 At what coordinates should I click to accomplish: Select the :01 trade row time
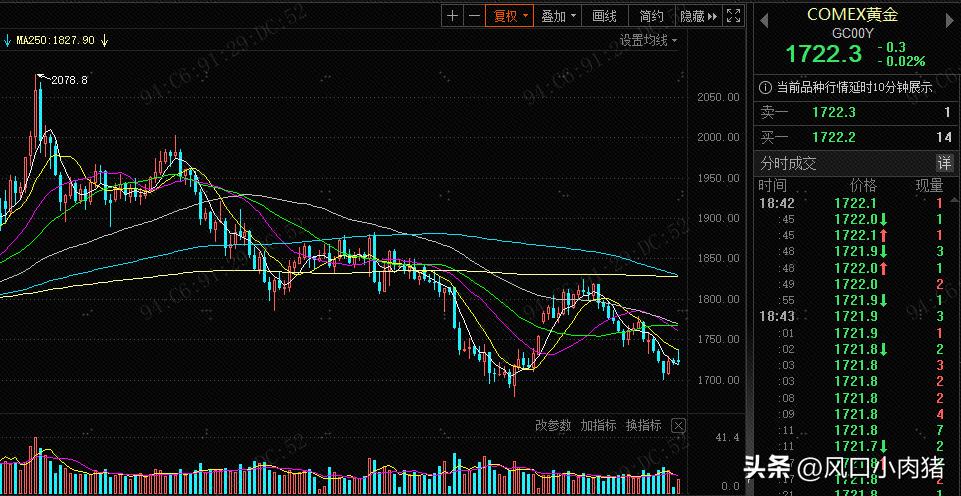pos(785,334)
